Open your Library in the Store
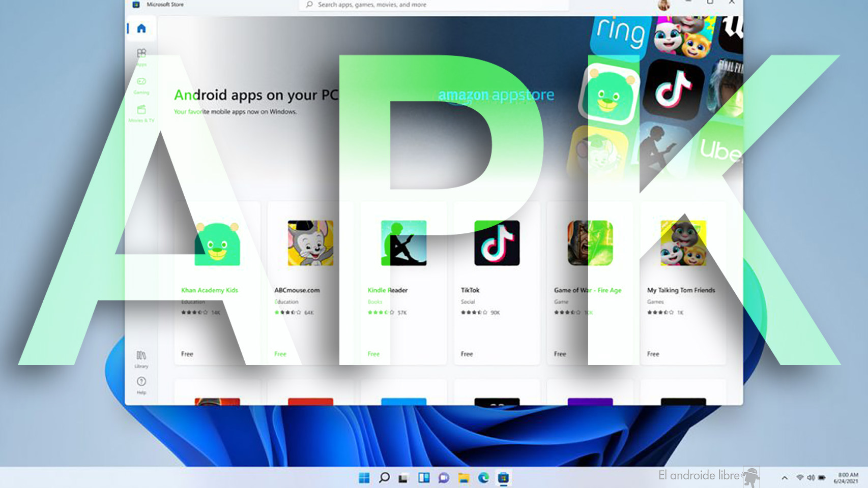Screen dimensions: 868x488 [141, 358]
